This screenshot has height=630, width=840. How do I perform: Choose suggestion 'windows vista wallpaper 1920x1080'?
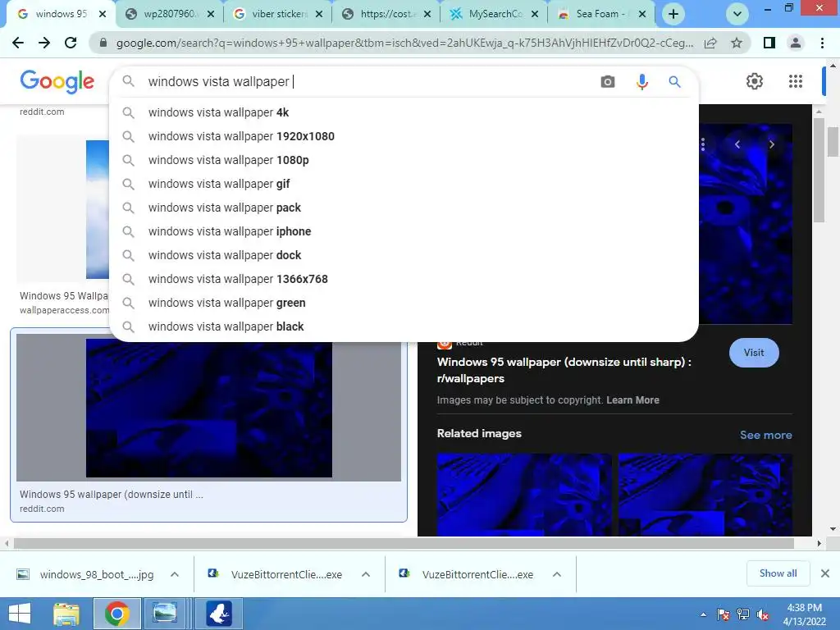pyautogui.click(x=404, y=136)
